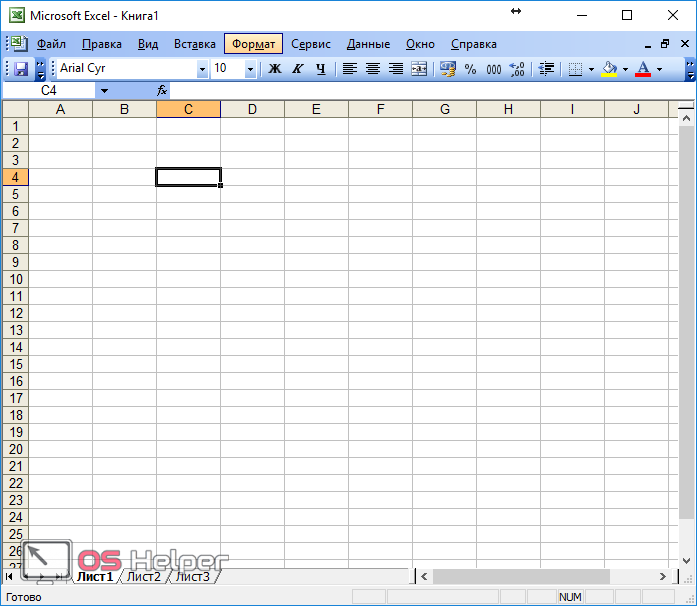Click Готово status bar text
Viewport: 697px width, 606px height.
pyautogui.click(x=24, y=597)
